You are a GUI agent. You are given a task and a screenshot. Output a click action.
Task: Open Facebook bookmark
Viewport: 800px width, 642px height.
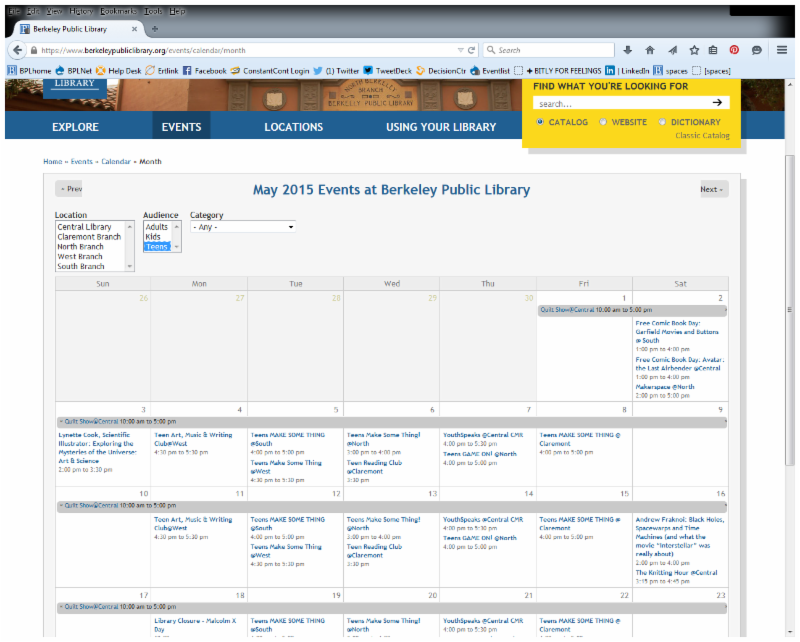pyautogui.click(x=204, y=71)
